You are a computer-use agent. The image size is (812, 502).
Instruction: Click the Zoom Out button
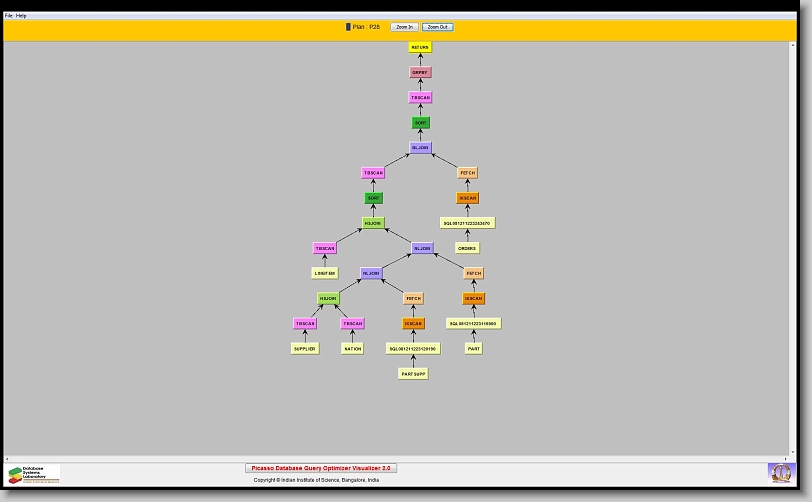(437, 27)
